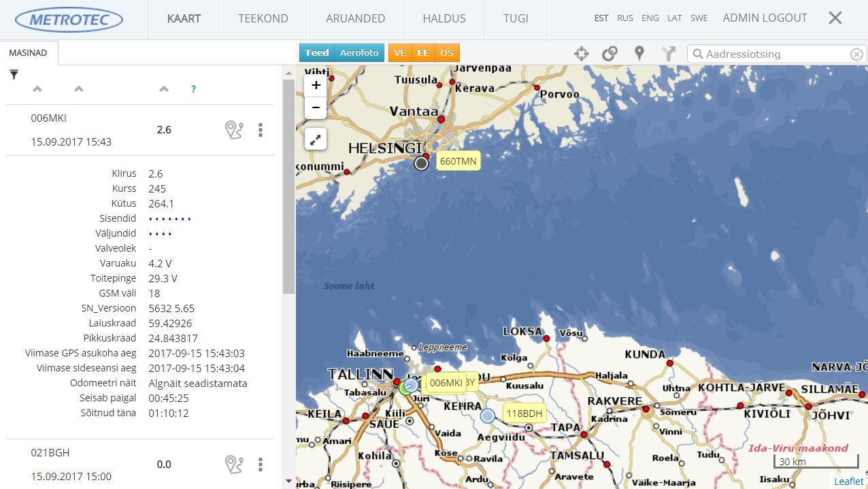Switch map layer to Aerofoto
Viewport: 868px width, 489px height.
359,53
